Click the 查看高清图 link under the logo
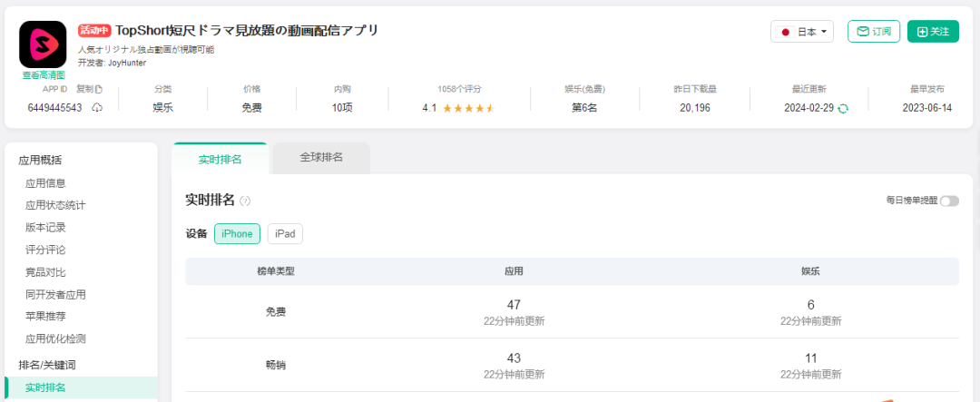This screenshot has width=980, height=402. tap(44, 75)
